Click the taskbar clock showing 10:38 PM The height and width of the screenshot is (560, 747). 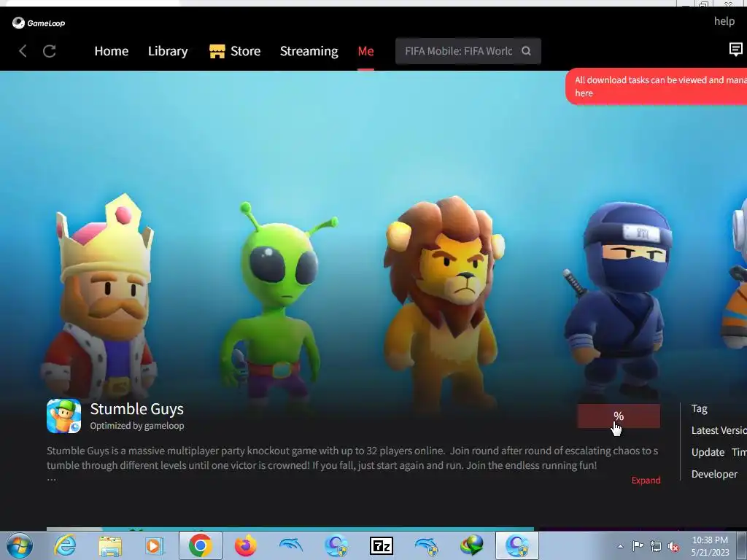pos(710,546)
